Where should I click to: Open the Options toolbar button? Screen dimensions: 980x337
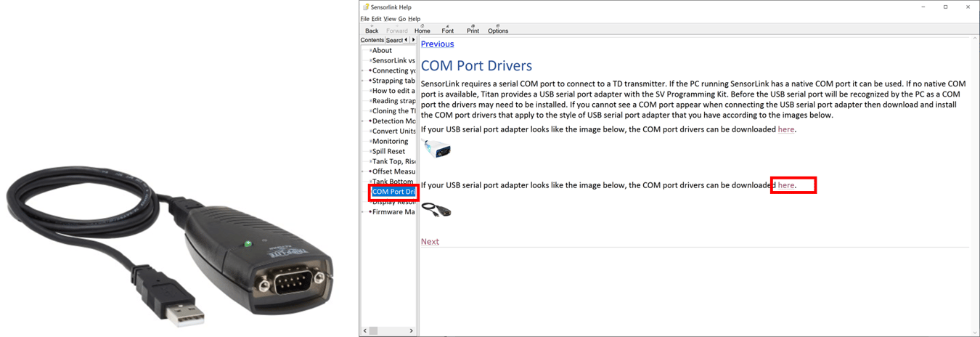pos(498,29)
